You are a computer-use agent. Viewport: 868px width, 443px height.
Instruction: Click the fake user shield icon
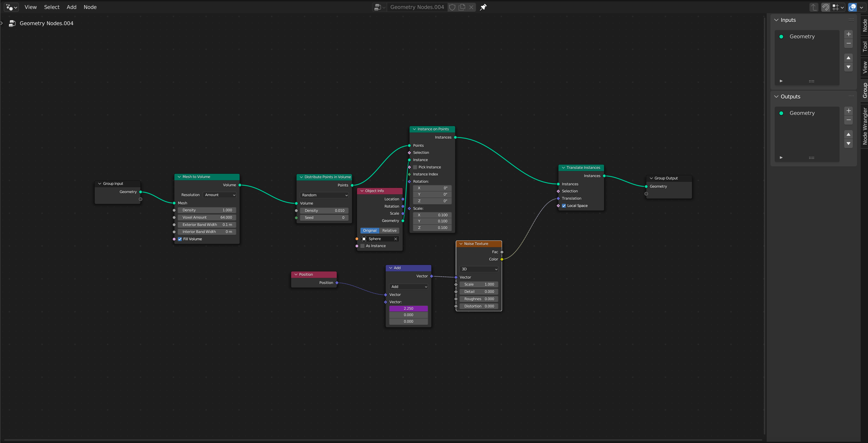pos(452,7)
